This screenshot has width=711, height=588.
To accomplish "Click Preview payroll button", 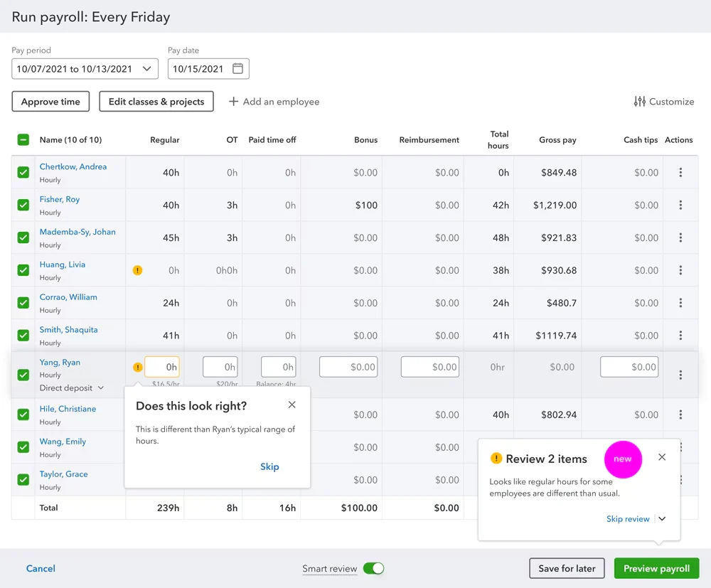I will tap(656, 569).
